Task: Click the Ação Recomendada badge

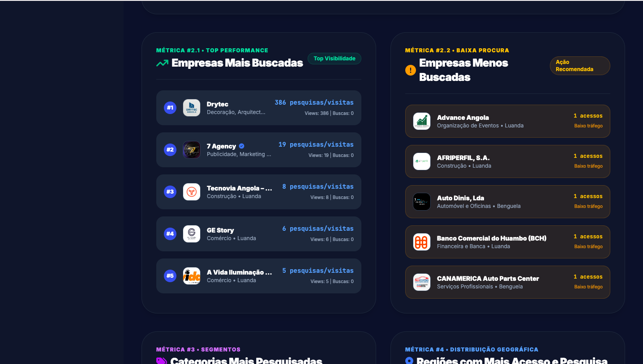Action: click(580, 66)
